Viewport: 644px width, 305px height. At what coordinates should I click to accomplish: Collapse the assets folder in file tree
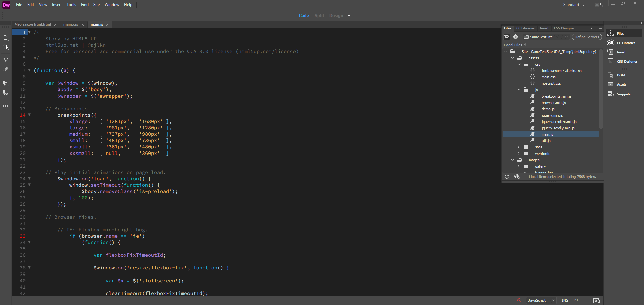[x=513, y=58]
